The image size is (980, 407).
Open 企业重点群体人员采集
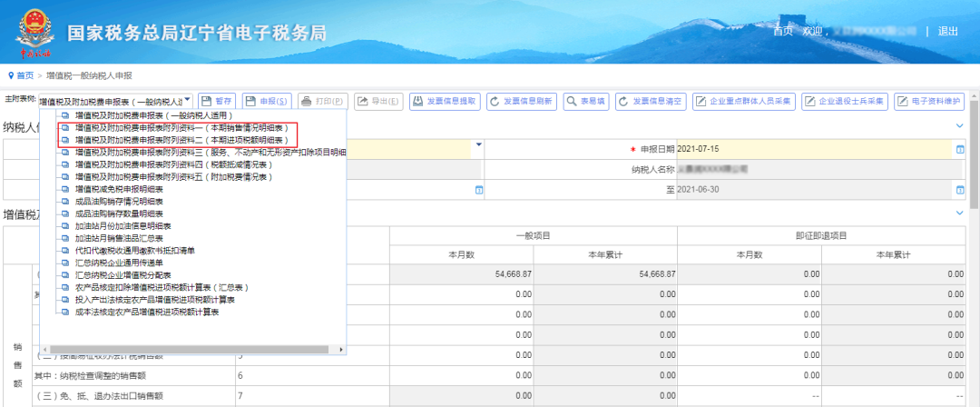tap(744, 102)
